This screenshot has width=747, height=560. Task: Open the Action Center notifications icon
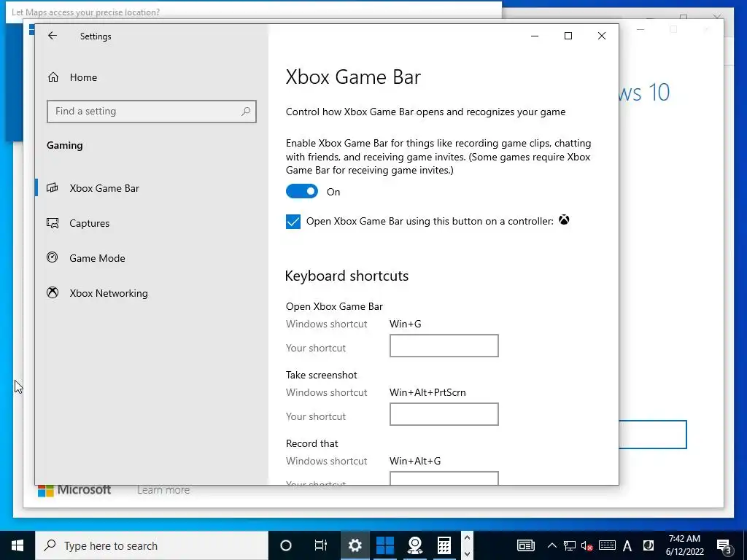pos(724,546)
